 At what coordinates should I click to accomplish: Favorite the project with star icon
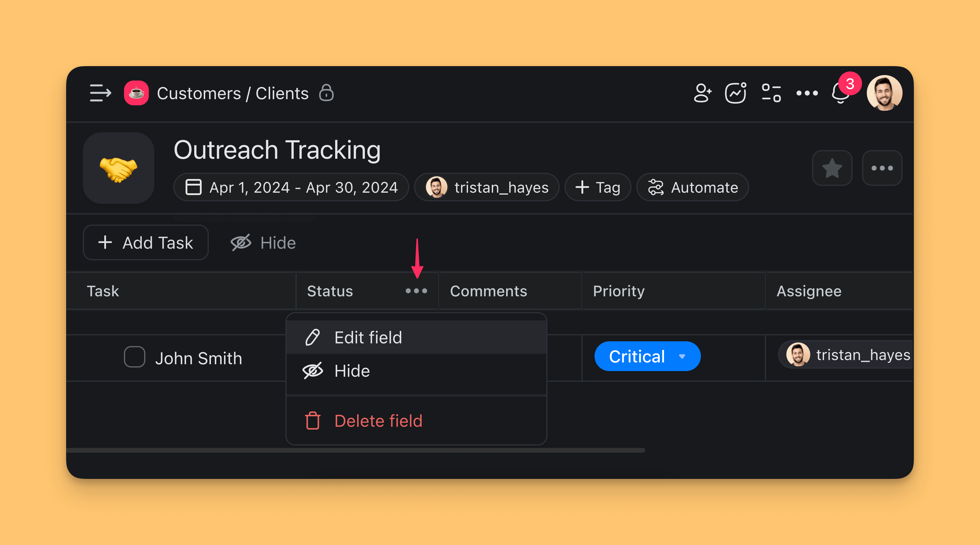[x=832, y=168]
